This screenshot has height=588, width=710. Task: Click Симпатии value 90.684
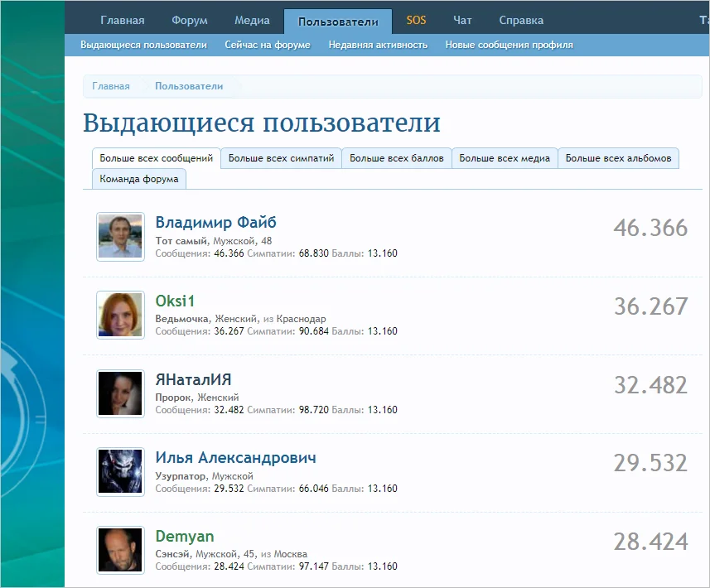(313, 331)
